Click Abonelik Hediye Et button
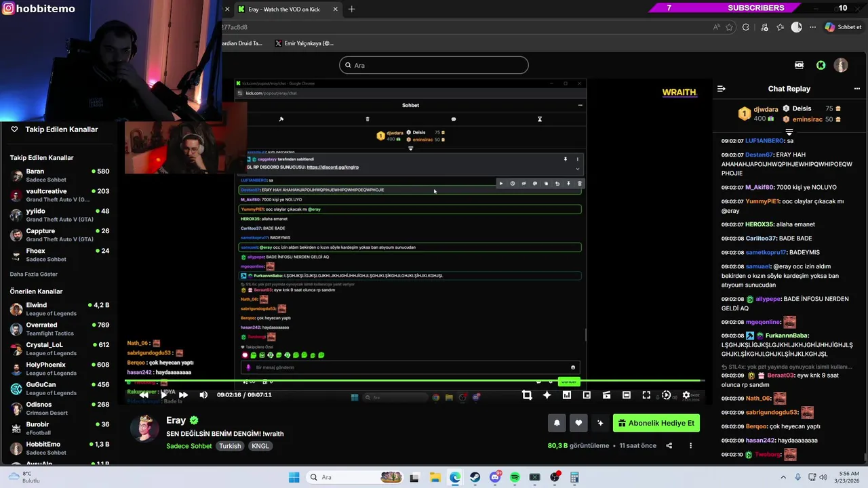 click(x=656, y=423)
